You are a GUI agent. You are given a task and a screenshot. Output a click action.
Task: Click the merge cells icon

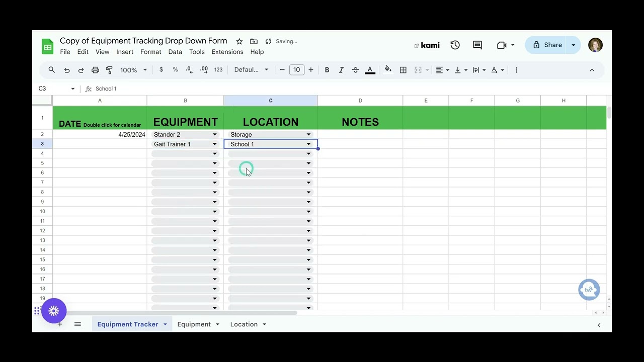tap(418, 70)
